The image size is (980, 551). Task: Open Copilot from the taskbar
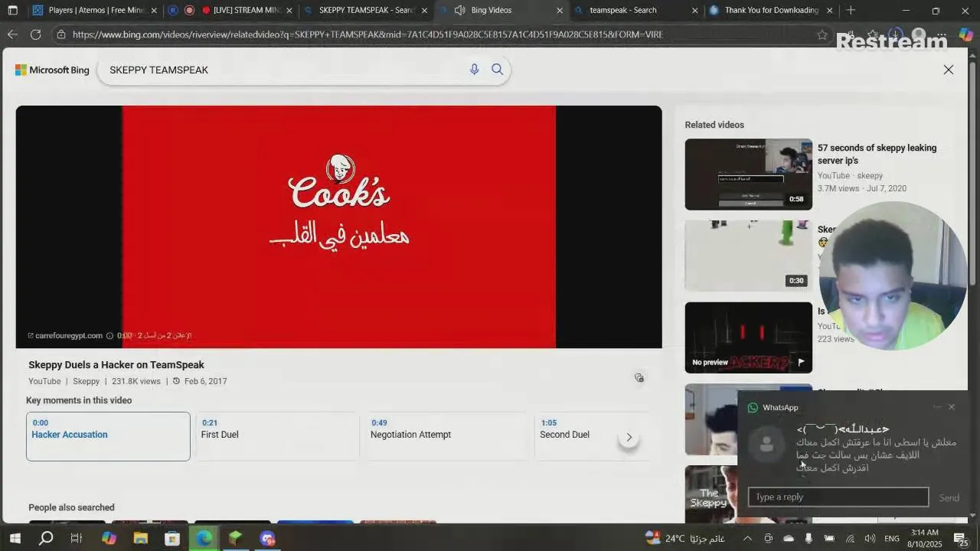click(109, 538)
